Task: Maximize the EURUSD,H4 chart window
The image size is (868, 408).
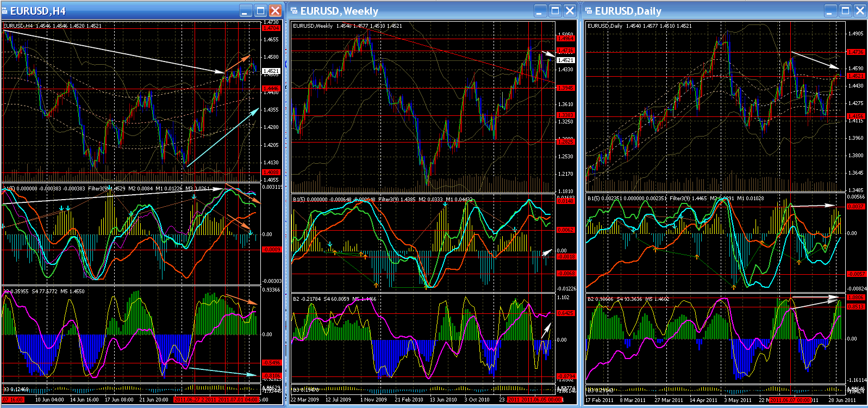Action: click(x=260, y=11)
